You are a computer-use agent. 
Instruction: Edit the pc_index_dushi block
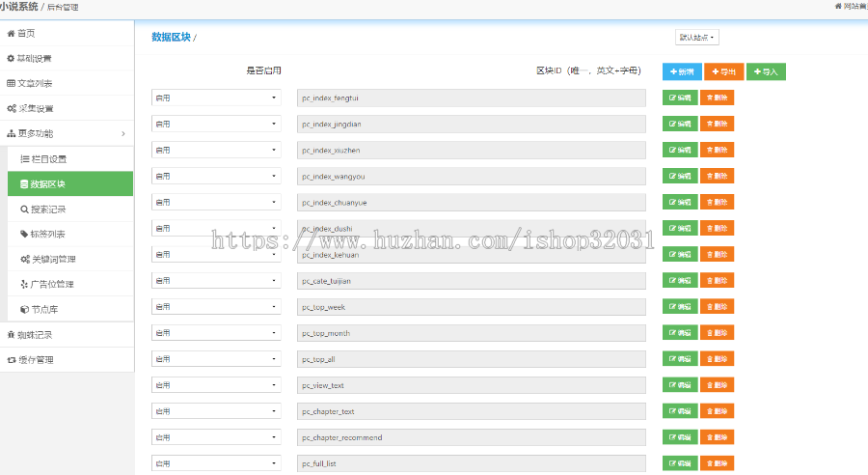(x=680, y=228)
